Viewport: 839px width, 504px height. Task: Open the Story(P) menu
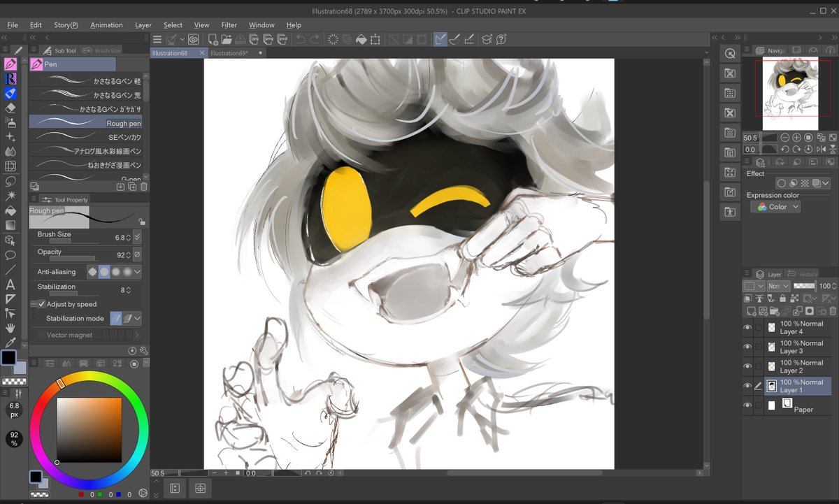point(66,25)
